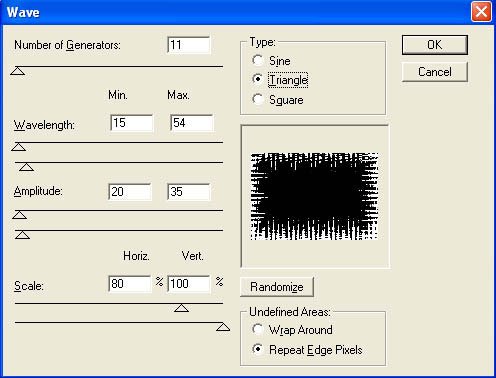The image size is (496, 378).
Task: Click the Vertical Scale field
Action: pyautogui.click(x=189, y=284)
